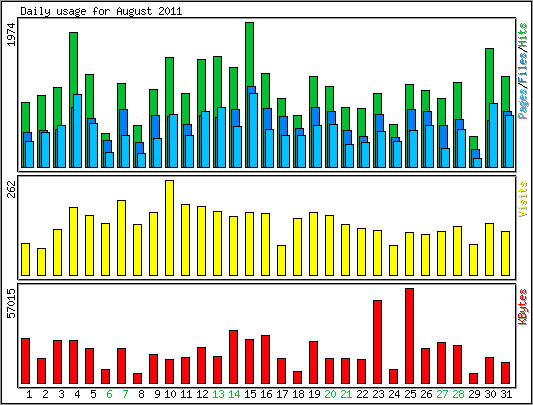Click the yellow visits bar for day 24

(393, 260)
